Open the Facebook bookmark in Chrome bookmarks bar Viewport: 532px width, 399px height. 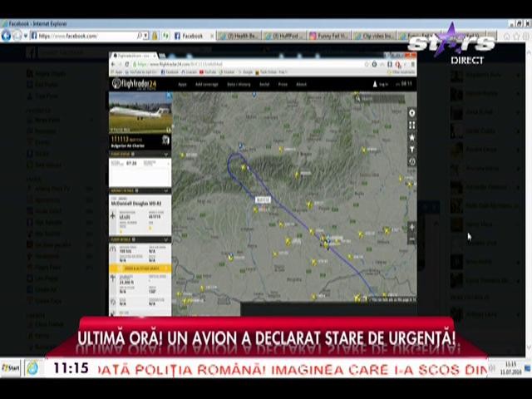pyautogui.click(x=170, y=72)
